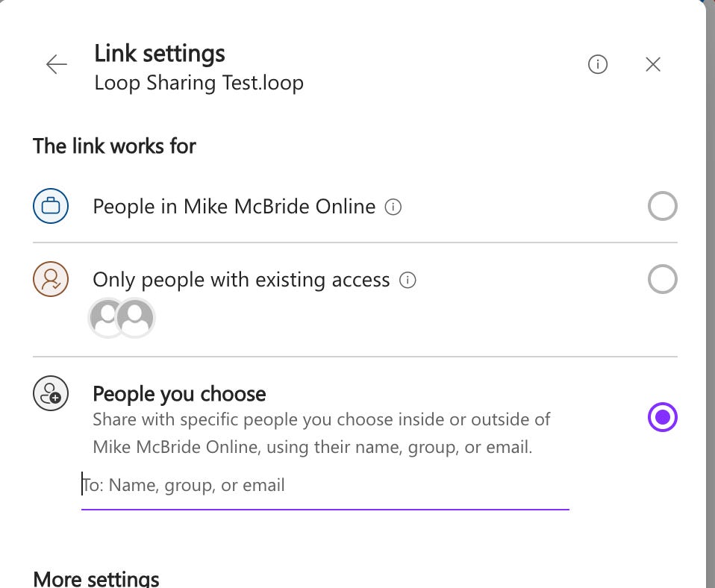Click the briefcase organization icon
715x588 pixels.
click(51, 206)
